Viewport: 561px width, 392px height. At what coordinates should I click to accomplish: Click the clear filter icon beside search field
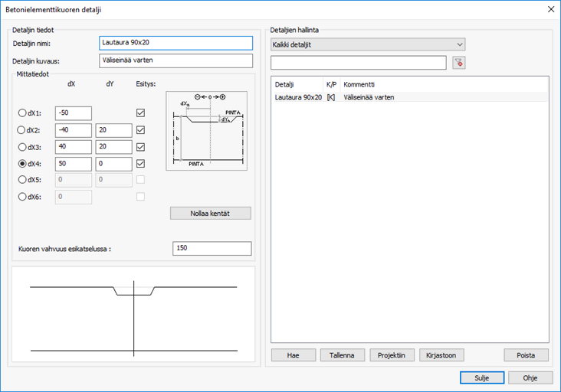click(458, 63)
